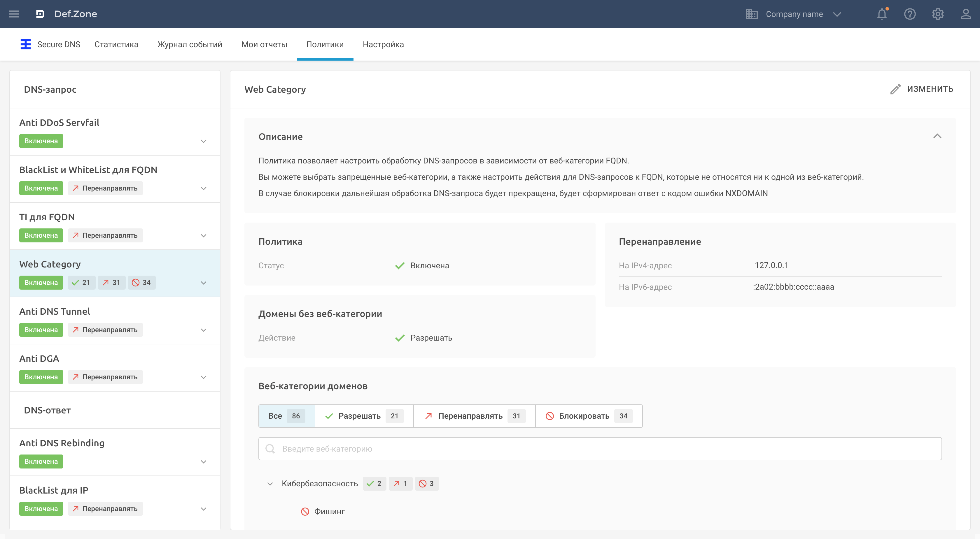This screenshot has height=539, width=980.
Task: Switch to Журнал событий tab
Action: pyautogui.click(x=190, y=45)
